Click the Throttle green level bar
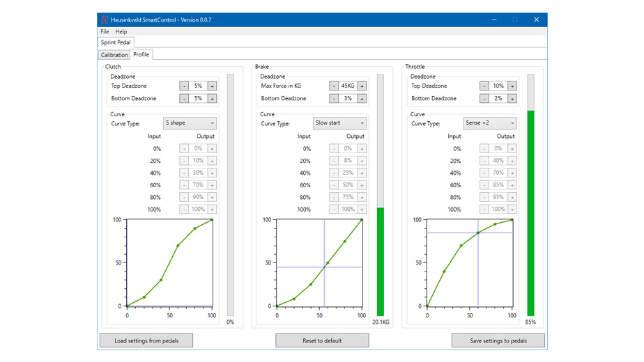Viewport: 644px width, 362px height. coord(531,212)
